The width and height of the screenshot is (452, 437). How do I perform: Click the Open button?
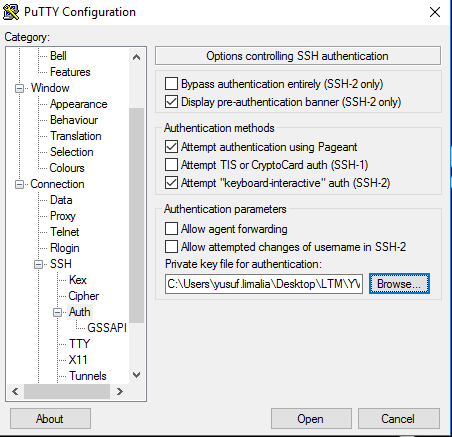[311, 419]
